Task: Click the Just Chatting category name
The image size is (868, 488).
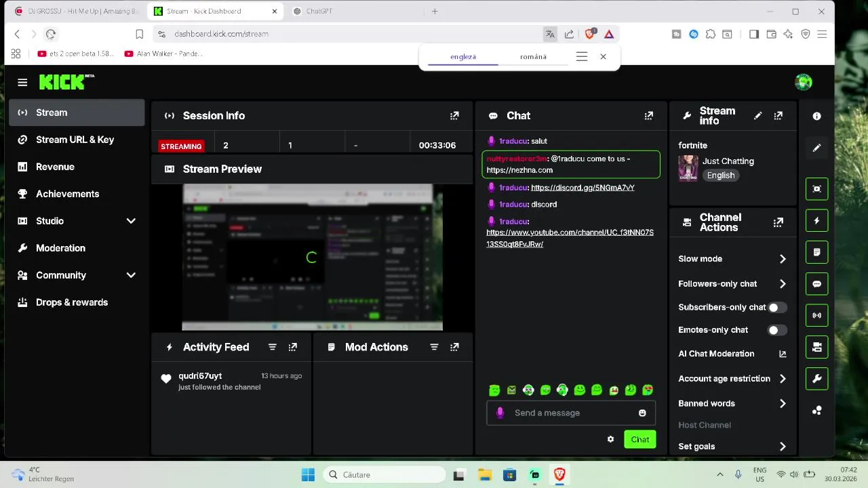Action: point(728,161)
